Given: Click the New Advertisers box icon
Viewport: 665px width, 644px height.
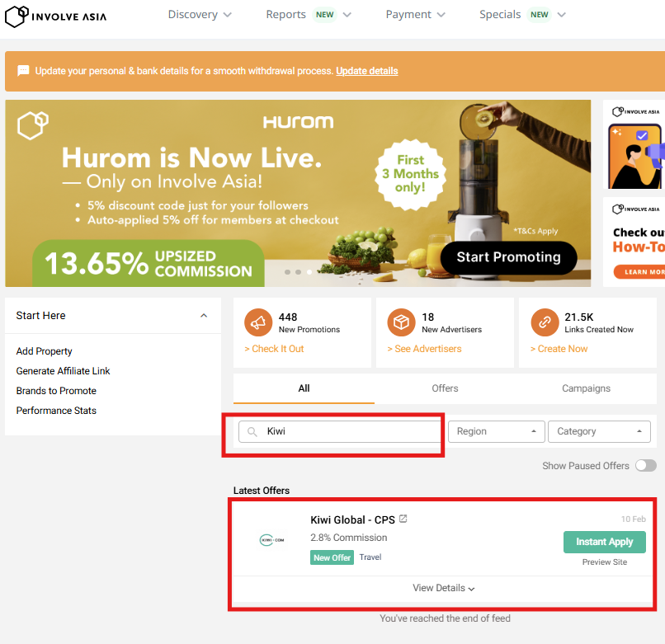Looking at the screenshot, I should click(x=401, y=322).
